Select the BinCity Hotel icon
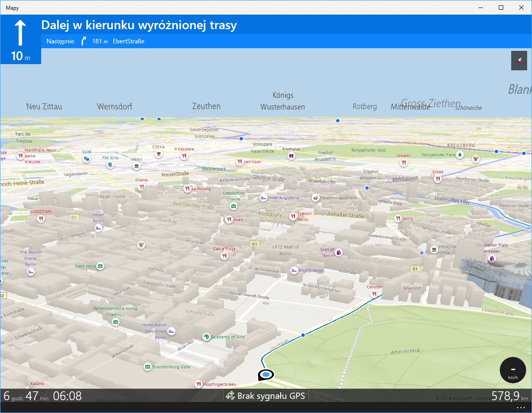The image size is (532, 413). coord(294,270)
